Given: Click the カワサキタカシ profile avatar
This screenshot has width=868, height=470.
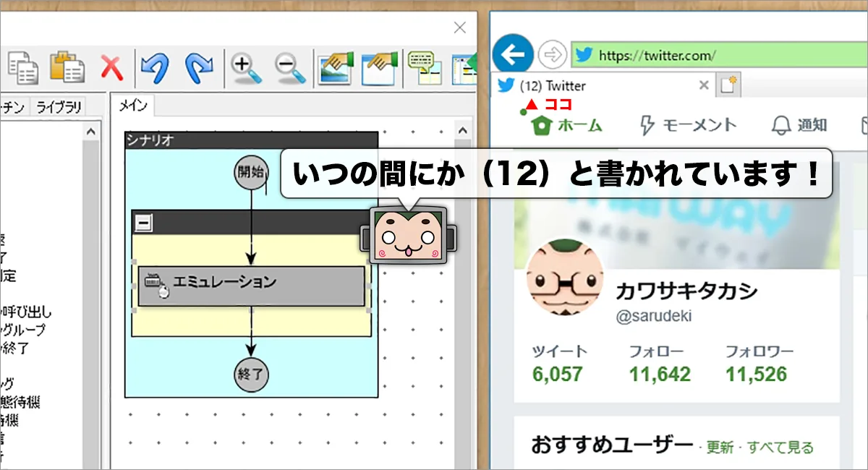Looking at the screenshot, I should pyautogui.click(x=565, y=279).
